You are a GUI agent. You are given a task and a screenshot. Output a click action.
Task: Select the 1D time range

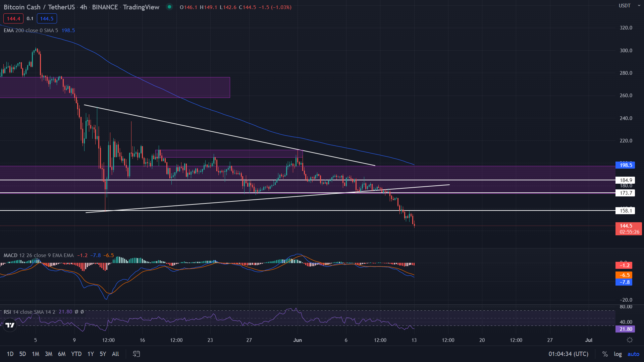(x=10, y=354)
